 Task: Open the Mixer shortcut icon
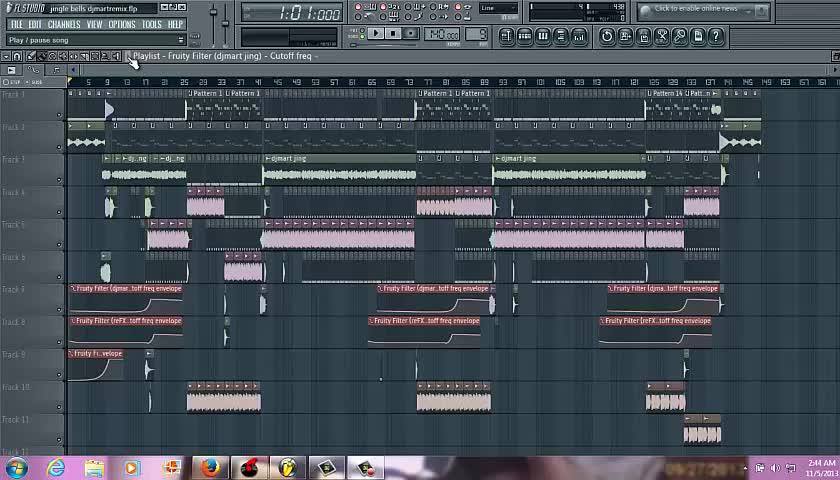[x=579, y=36]
